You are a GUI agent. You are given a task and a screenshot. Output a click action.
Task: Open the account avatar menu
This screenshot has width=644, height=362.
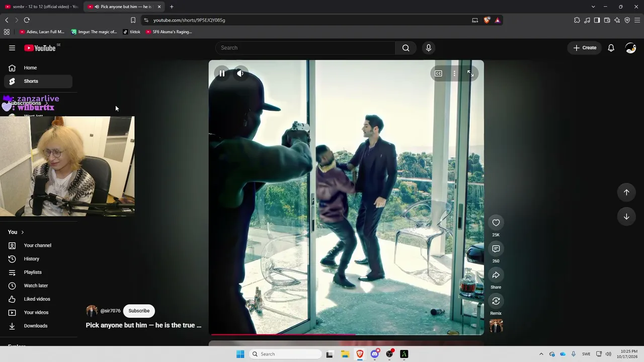[630, 48]
